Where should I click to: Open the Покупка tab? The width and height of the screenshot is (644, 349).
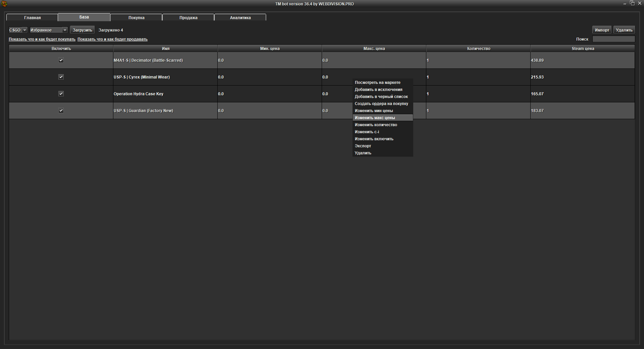(x=136, y=18)
